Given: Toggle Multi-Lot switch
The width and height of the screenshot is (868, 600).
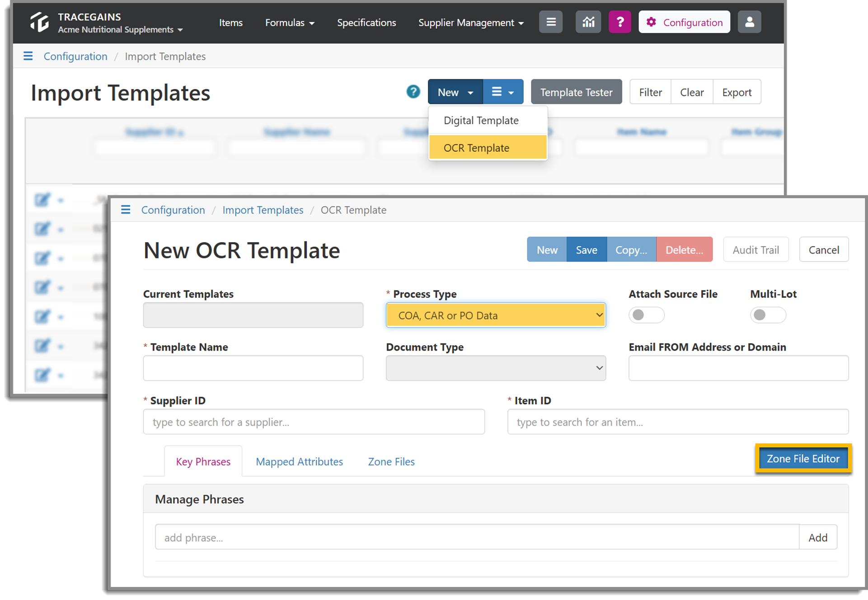Looking at the screenshot, I should coord(768,315).
